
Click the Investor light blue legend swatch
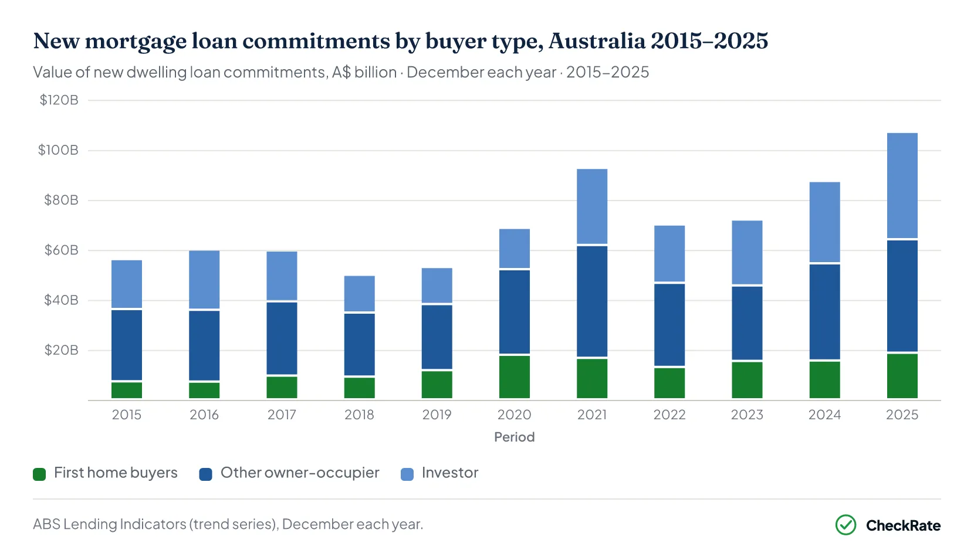[407, 474]
